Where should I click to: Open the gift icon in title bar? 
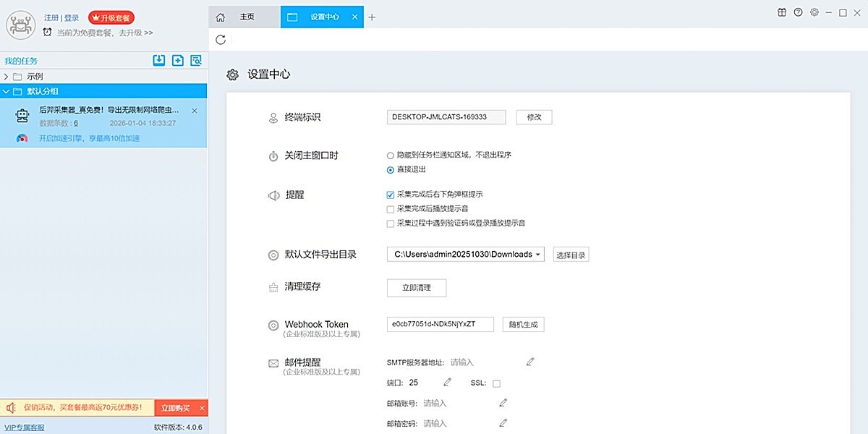[x=782, y=12]
